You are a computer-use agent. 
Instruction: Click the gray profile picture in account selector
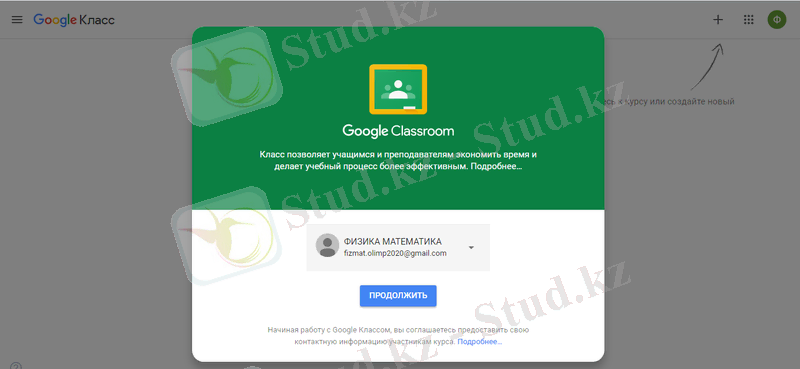coord(327,245)
